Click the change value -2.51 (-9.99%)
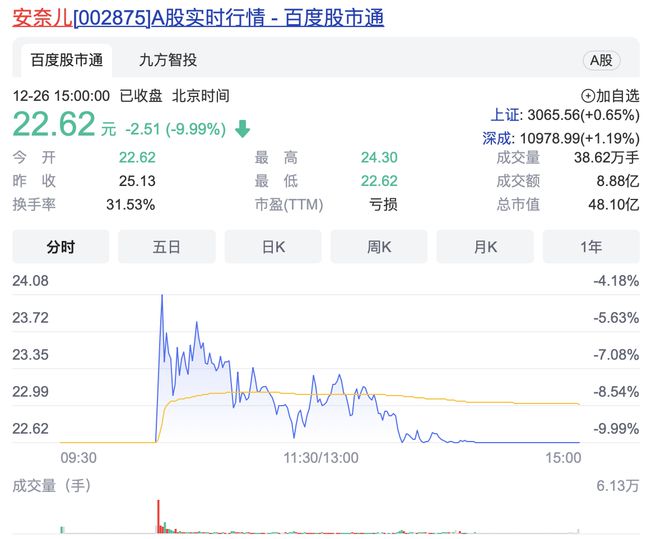 pyautogui.click(x=176, y=129)
